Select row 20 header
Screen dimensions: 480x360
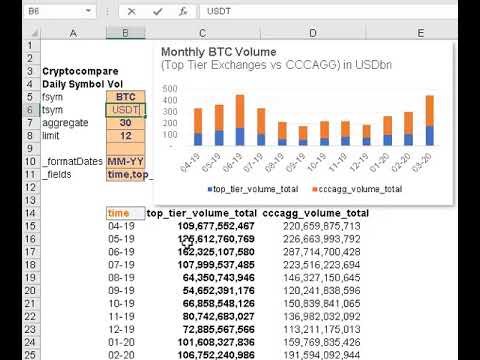tap(31, 291)
